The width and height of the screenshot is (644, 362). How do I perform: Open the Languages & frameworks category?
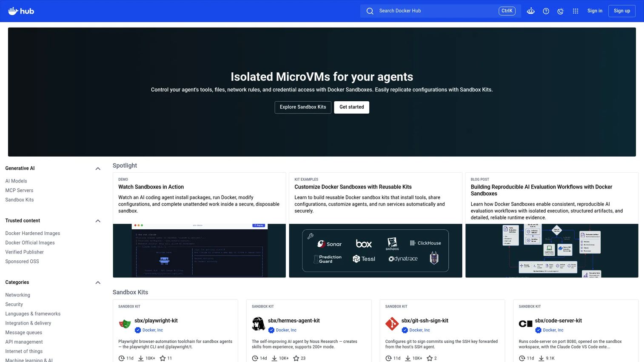[33, 314]
